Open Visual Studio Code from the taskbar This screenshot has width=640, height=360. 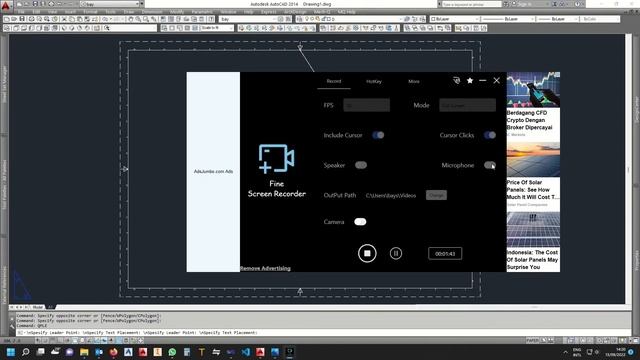tap(245, 352)
